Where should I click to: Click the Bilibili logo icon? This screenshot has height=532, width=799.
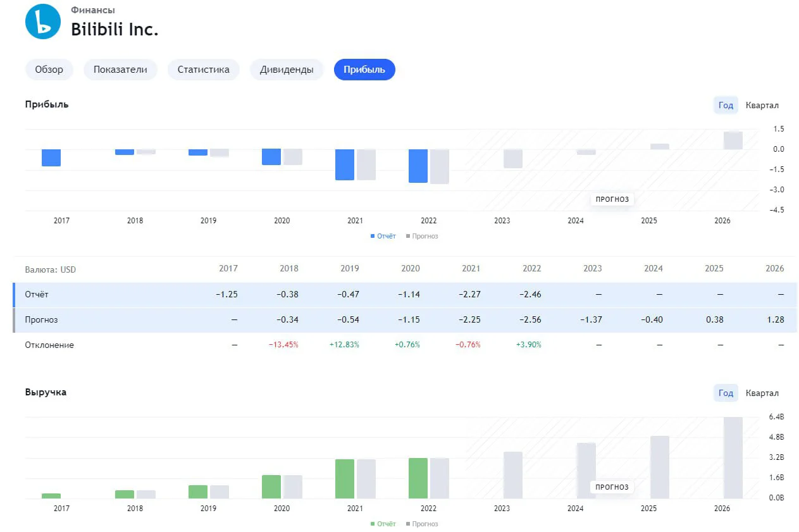pos(42,21)
